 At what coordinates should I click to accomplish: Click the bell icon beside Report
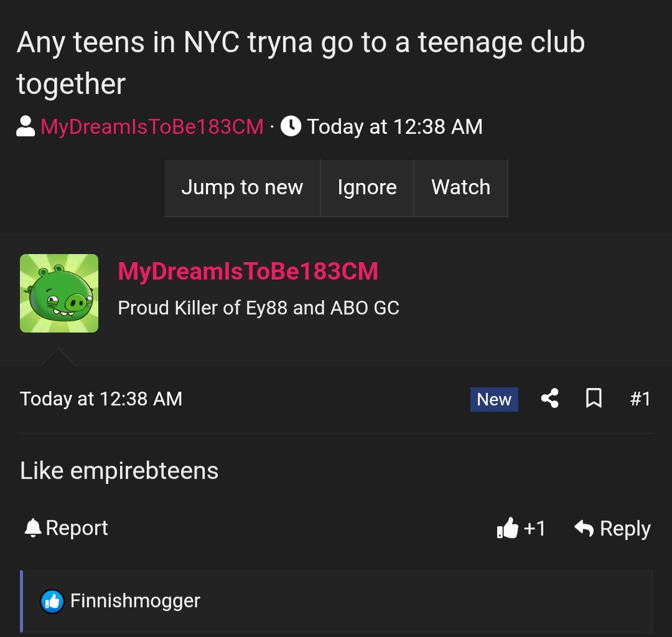32,528
